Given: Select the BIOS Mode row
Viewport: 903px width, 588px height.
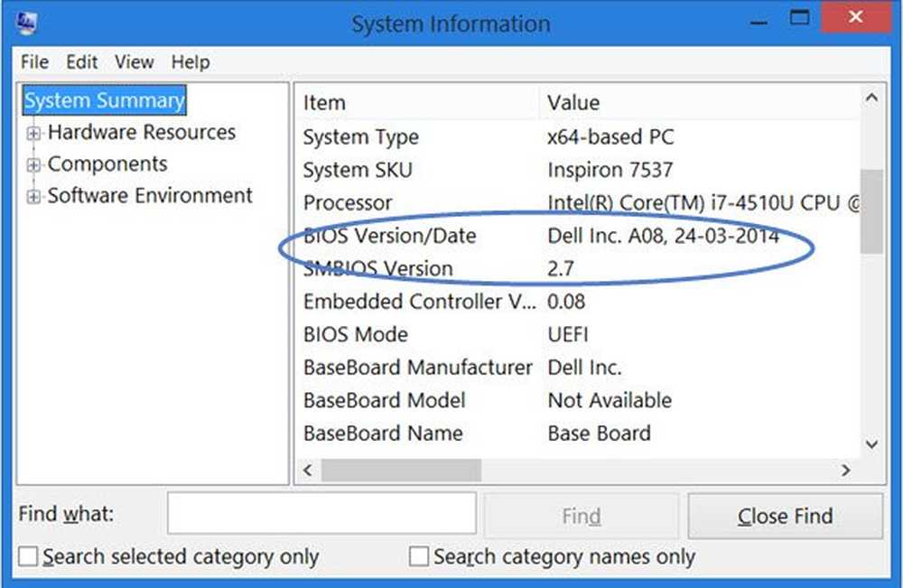Looking at the screenshot, I should click(356, 334).
